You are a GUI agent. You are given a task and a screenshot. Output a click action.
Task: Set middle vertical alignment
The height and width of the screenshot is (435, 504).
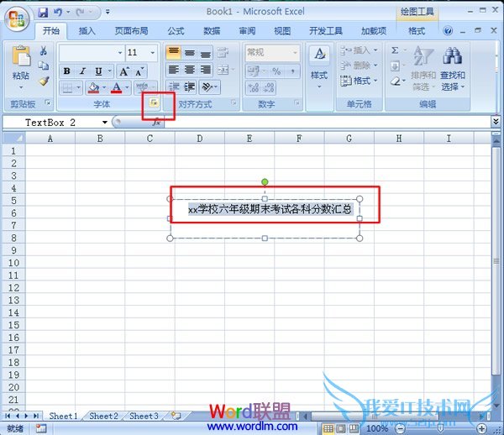[190, 52]
